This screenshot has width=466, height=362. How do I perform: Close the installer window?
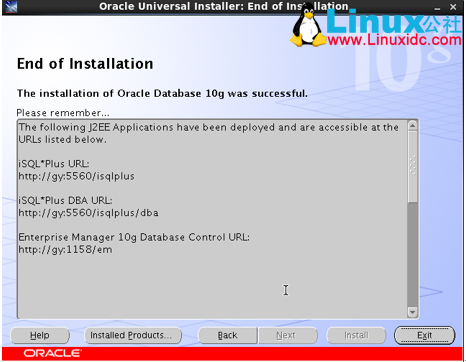(x=453, y=7)
